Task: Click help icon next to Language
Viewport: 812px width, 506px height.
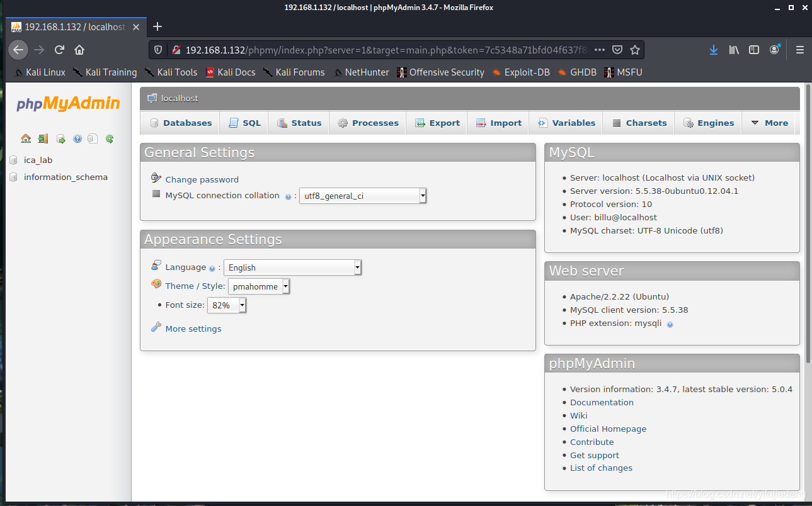Action: 212,268
